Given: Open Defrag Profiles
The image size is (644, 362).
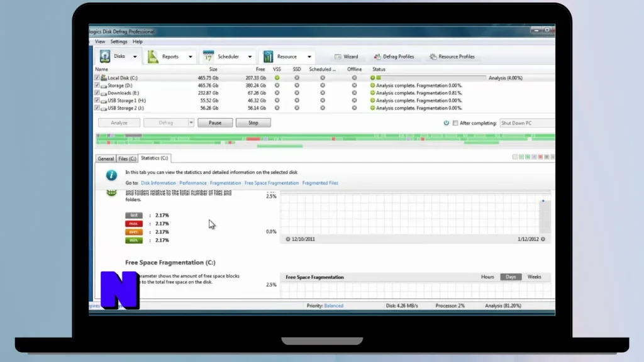Looking at the screenshot, I should 394,57.
